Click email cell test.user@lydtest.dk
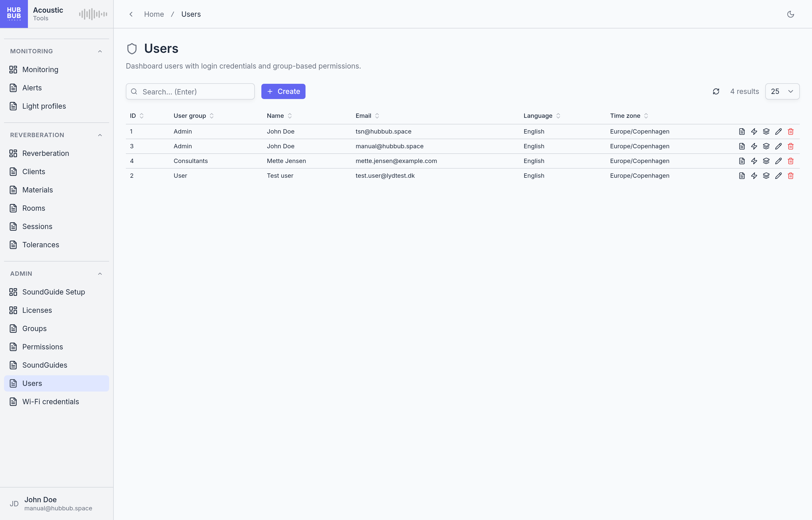 [385, 176]
